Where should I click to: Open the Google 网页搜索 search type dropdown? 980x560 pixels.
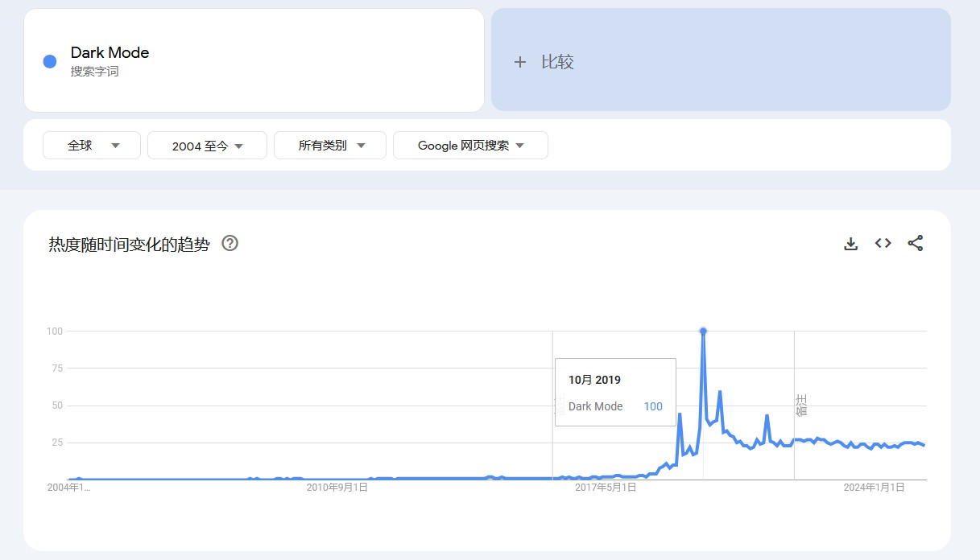(x=469, y=145)
